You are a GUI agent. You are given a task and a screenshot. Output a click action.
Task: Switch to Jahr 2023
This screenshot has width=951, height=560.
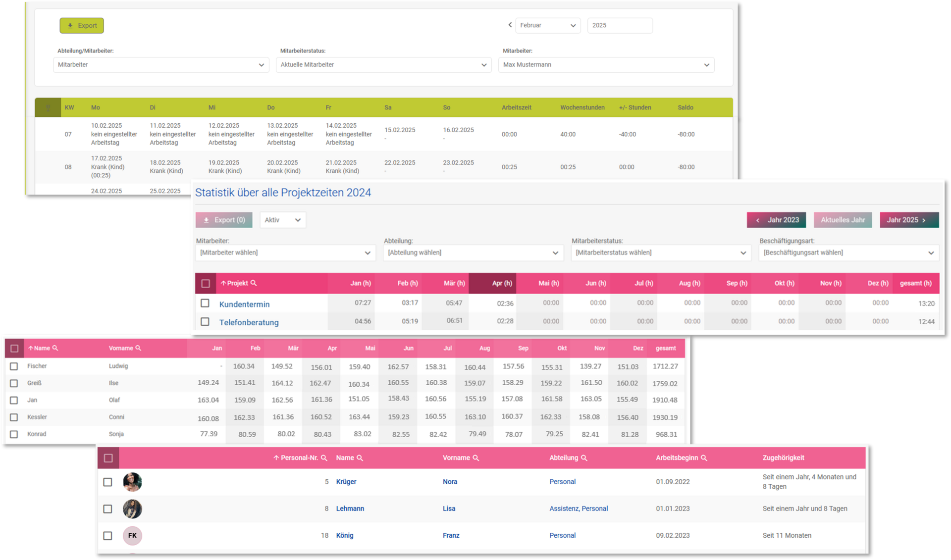[776, 220]
